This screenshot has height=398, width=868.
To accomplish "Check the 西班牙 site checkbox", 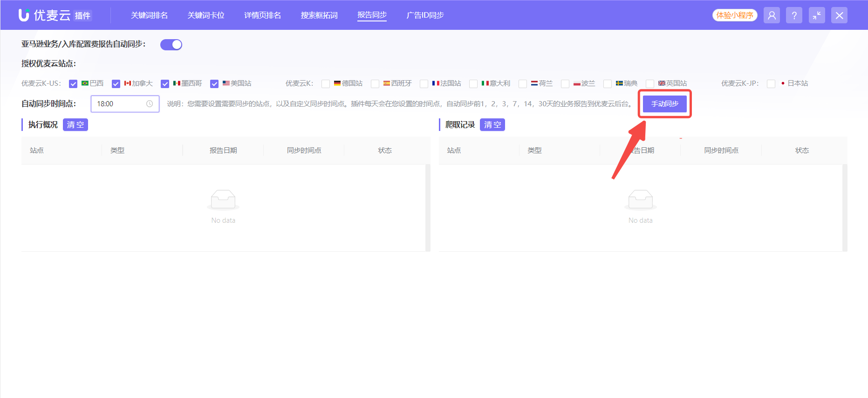I will 375,84.
